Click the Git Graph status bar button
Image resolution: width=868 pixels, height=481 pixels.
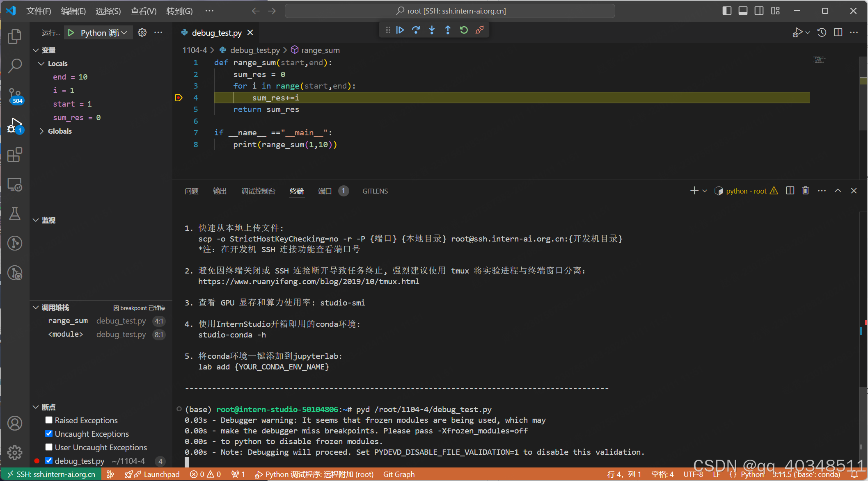point(399,474)
